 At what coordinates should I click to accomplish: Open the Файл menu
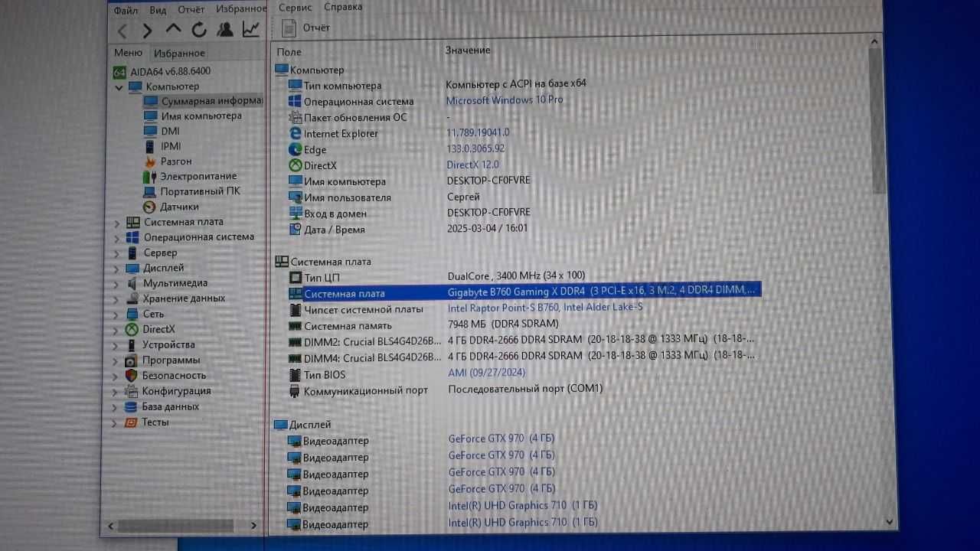[x=126, y=11]
